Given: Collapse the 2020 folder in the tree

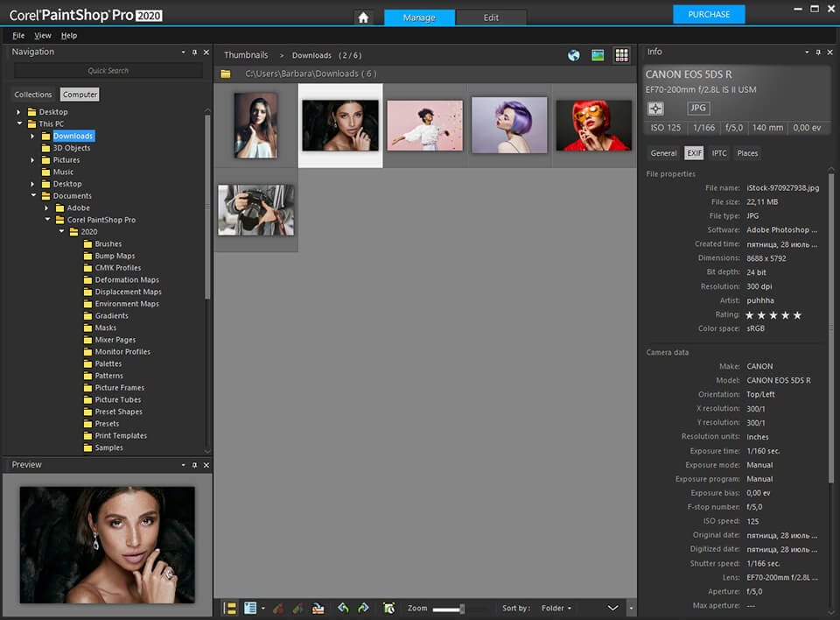Looking at the screenshot, I should 61,231.
